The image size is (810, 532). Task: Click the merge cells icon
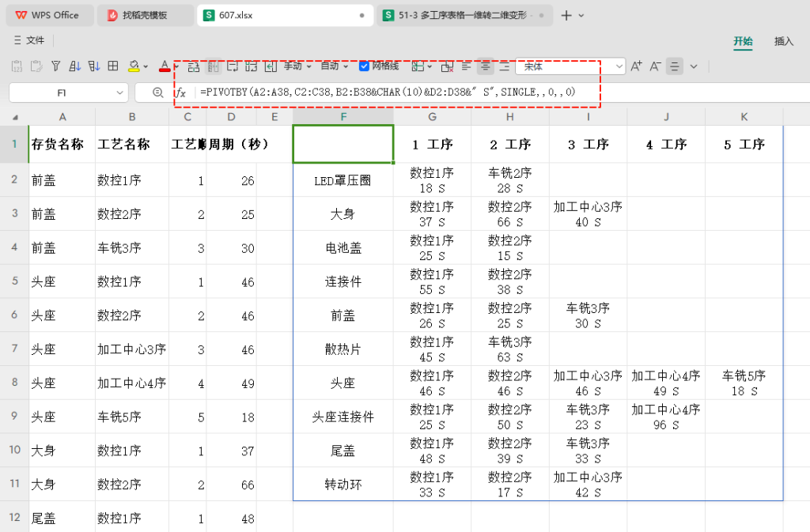click(x=252, y=66)
